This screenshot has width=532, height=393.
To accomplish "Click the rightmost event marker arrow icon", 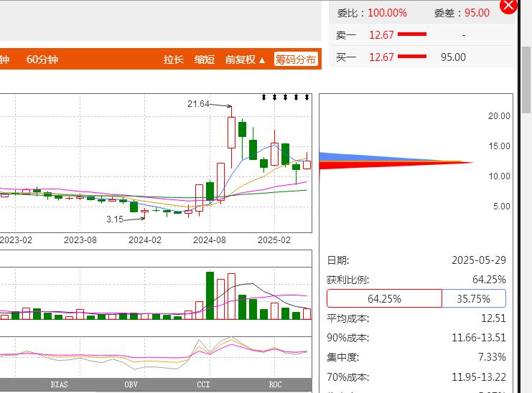I will pyautogui.click(x=307, y=98).
